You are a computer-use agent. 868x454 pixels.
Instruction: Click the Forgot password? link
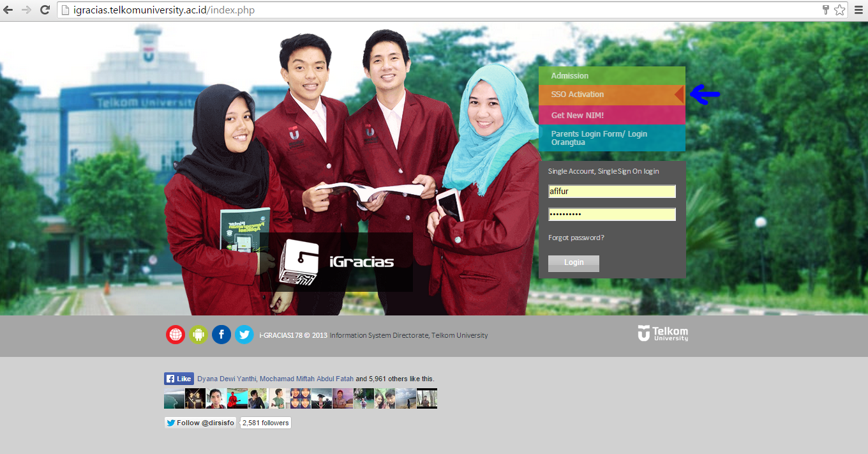click(576, 238)
